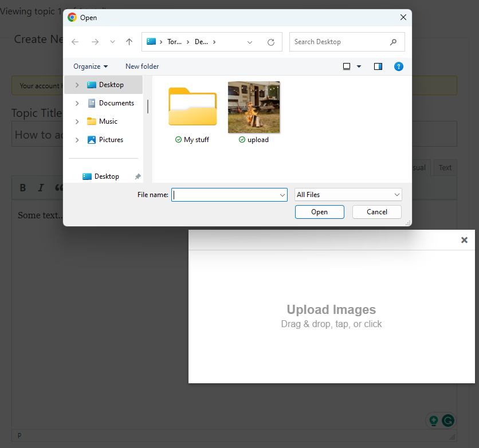The width and height of the screenshot is (479, 448).
Task: Open the view options dropdown arrow
Action: click(359, 66)
